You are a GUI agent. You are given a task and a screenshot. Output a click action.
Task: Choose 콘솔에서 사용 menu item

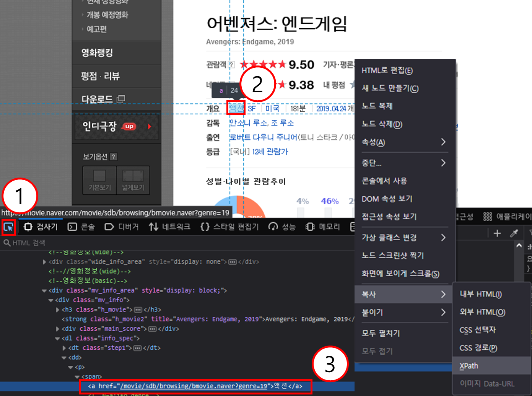tap(405, 181)
